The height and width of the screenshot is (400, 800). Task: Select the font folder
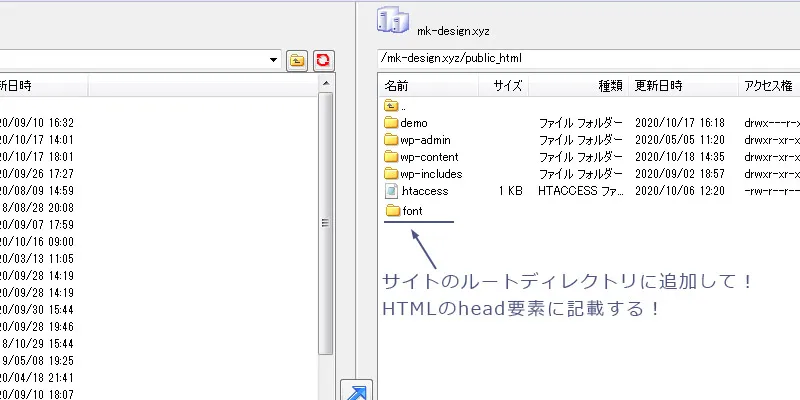click(411, 211)
